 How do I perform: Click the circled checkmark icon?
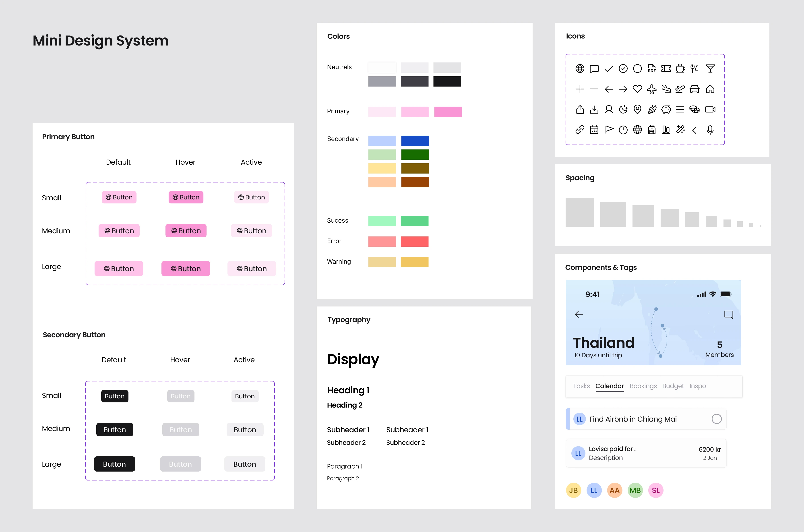point(623,68)
